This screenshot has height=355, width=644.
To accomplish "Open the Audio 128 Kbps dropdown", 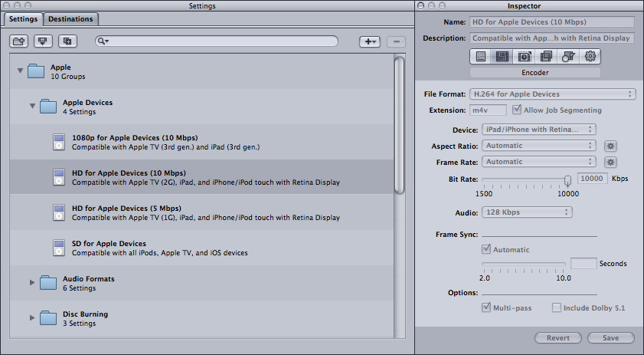I will pos(527,212).
